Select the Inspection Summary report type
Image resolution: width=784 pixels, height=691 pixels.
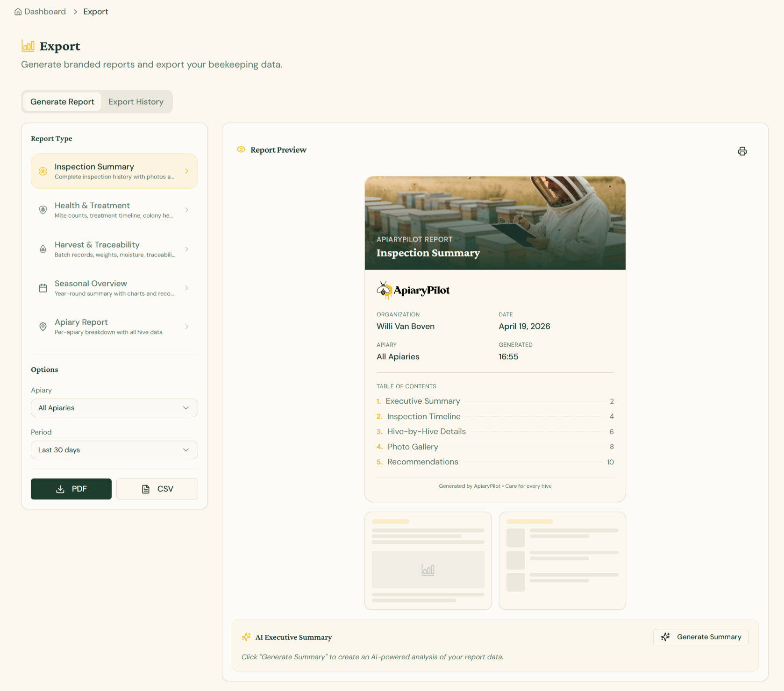click(x=114, y=171)
